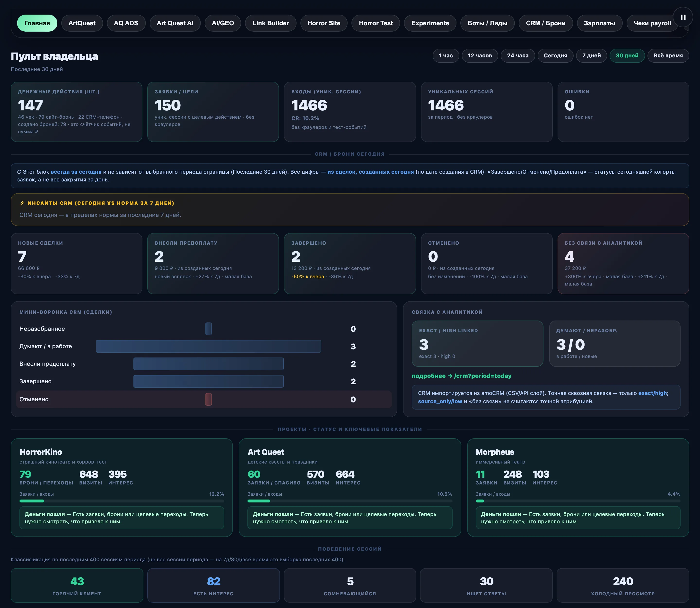
Task: Go to the Боты / Лиды tab
Action: [x=487, y=23]
